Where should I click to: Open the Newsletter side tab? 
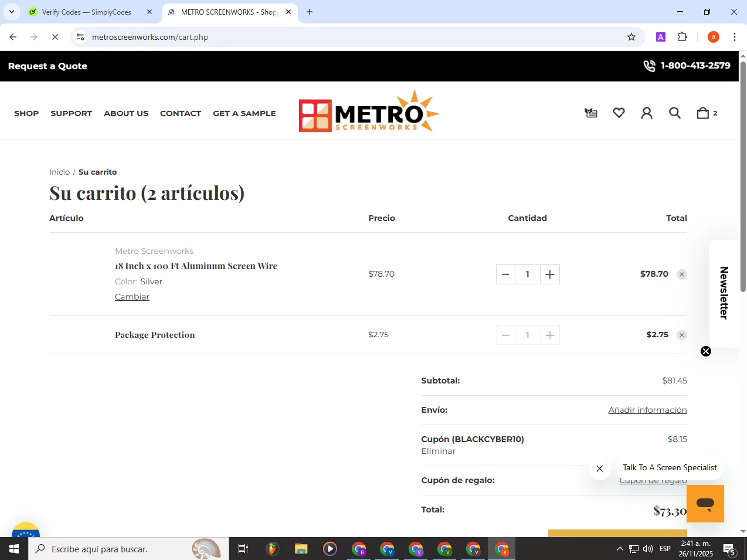coord(724,293)
